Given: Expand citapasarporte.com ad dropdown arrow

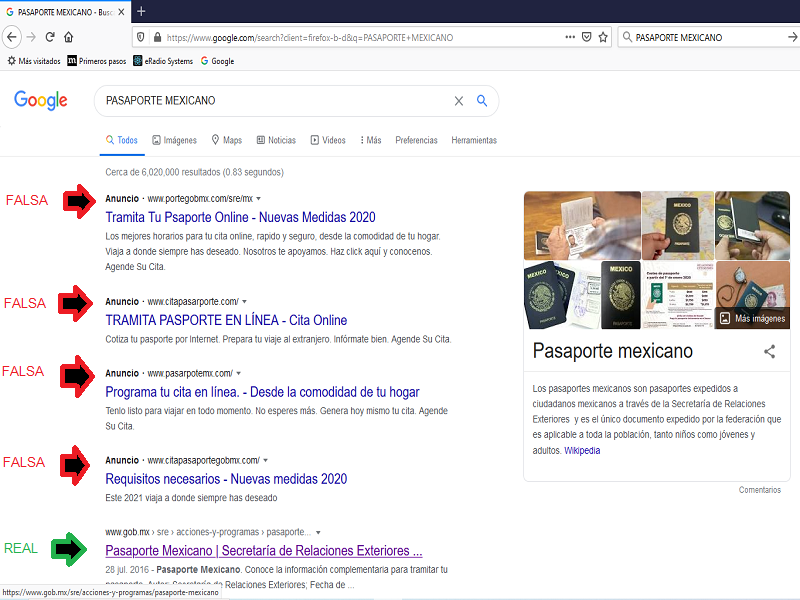Looking at the screenshot, I should (x=244, y=302).
